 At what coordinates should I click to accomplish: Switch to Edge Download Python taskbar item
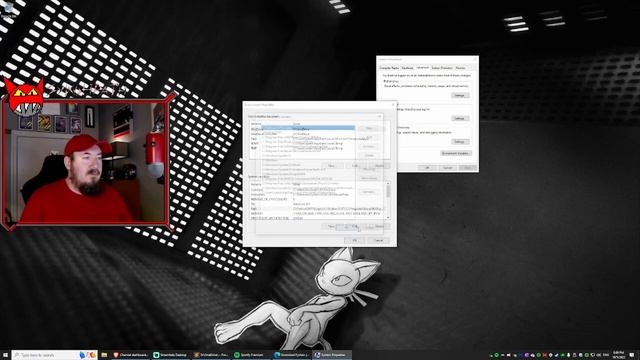tap(291, 355)
